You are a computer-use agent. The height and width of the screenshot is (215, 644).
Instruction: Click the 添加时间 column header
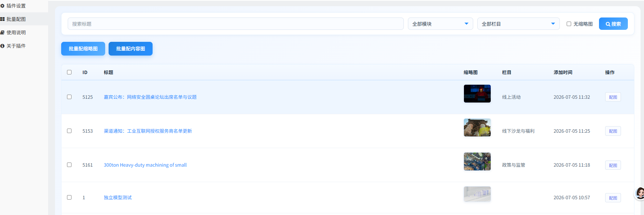point(563,72)
